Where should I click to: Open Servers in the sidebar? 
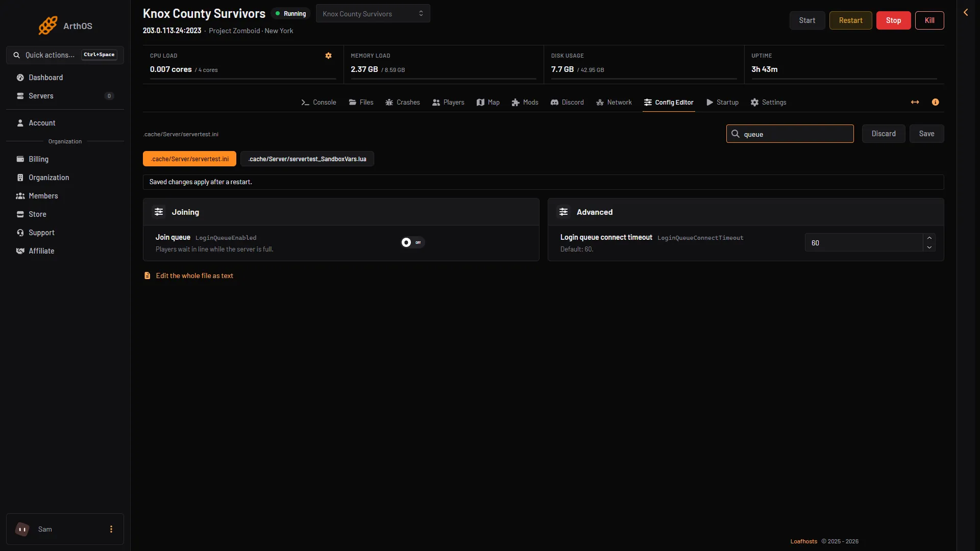coord(65,96)
